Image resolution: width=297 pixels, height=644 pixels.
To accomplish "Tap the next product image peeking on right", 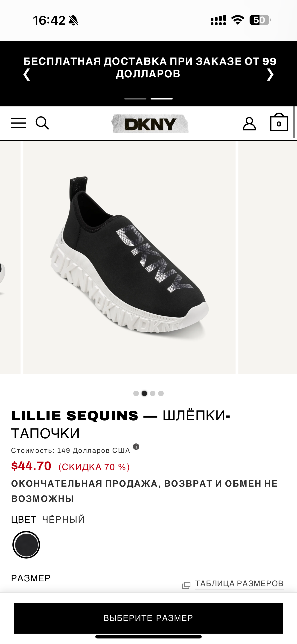I will click(268, 258).
